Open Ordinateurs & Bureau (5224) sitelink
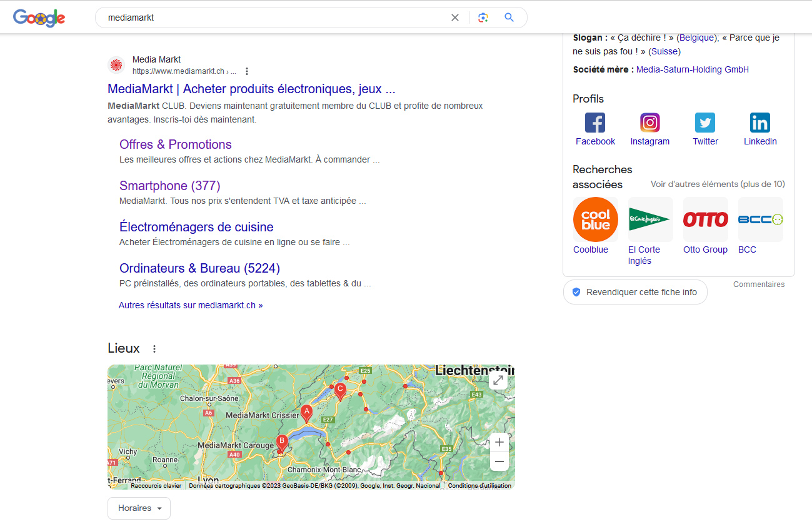Viewport: 812px width, 529px height. [199, 268]
